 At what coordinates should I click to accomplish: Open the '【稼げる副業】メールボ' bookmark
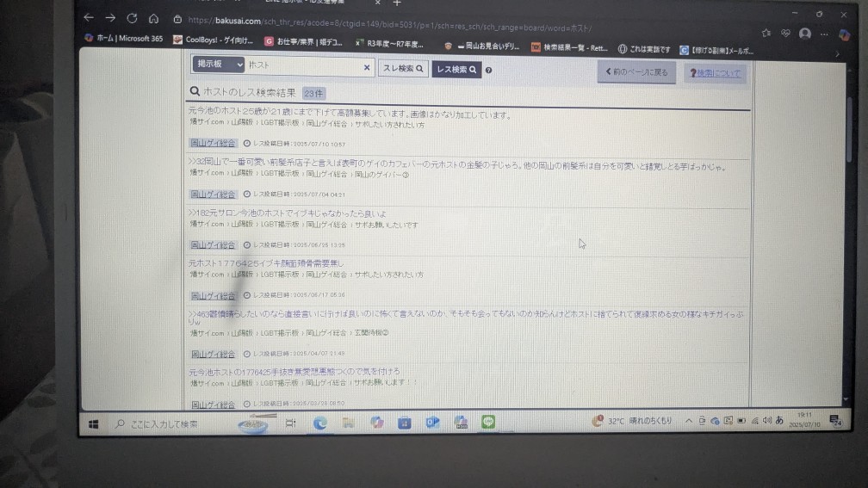click(716, 50)
